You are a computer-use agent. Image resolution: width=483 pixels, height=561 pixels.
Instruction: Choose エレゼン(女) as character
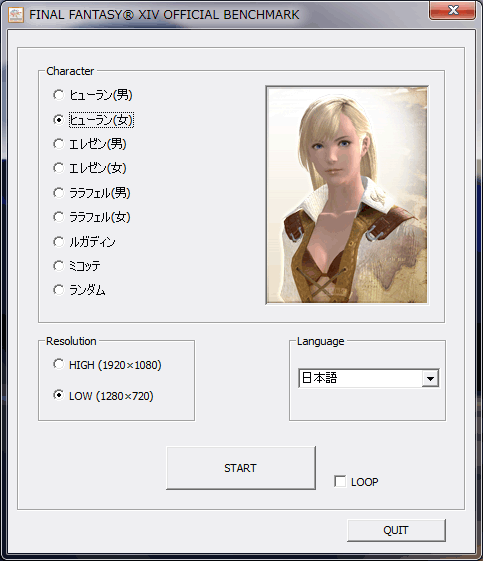point(58,168)
